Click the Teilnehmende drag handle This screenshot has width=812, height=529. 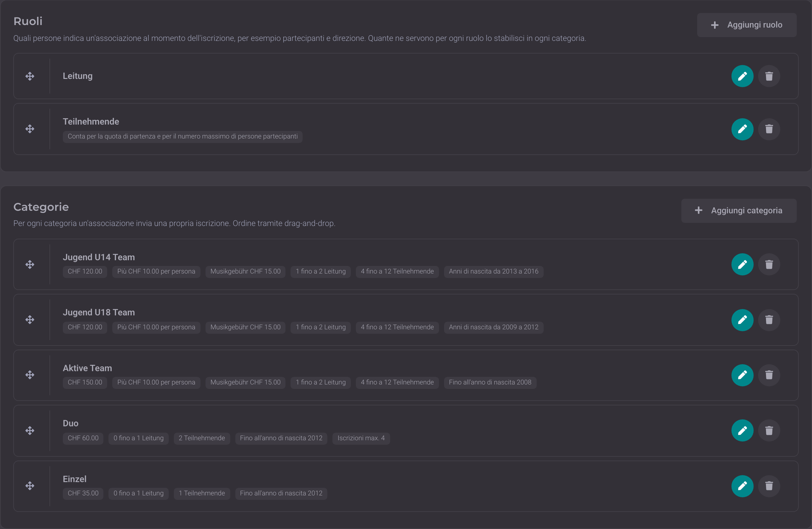[30, 129]
